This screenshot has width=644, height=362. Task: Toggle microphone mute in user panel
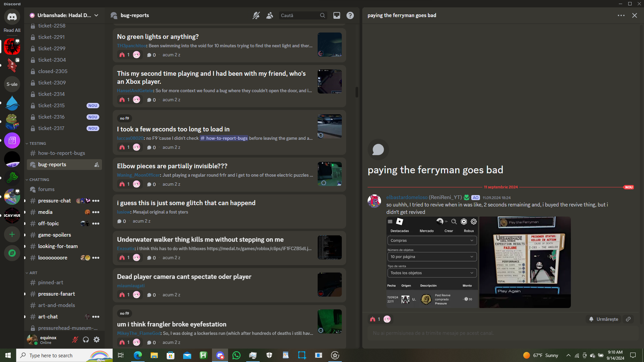pos(75,340)
